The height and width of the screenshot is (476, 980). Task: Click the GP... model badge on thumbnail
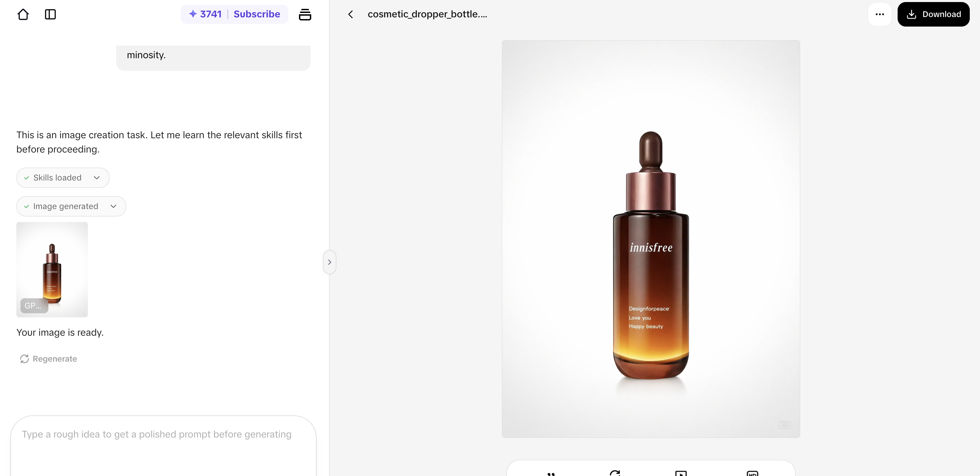34,305
